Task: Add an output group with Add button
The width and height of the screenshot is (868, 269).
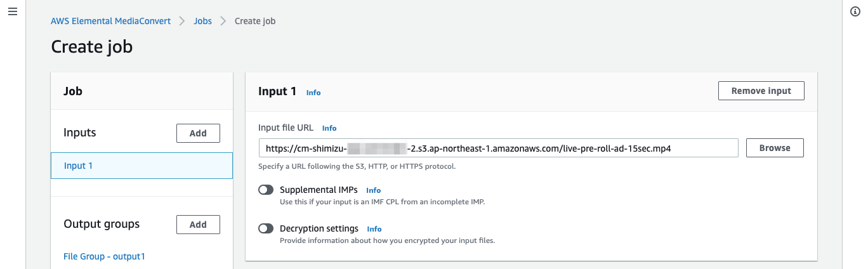Action: (198, 225)
